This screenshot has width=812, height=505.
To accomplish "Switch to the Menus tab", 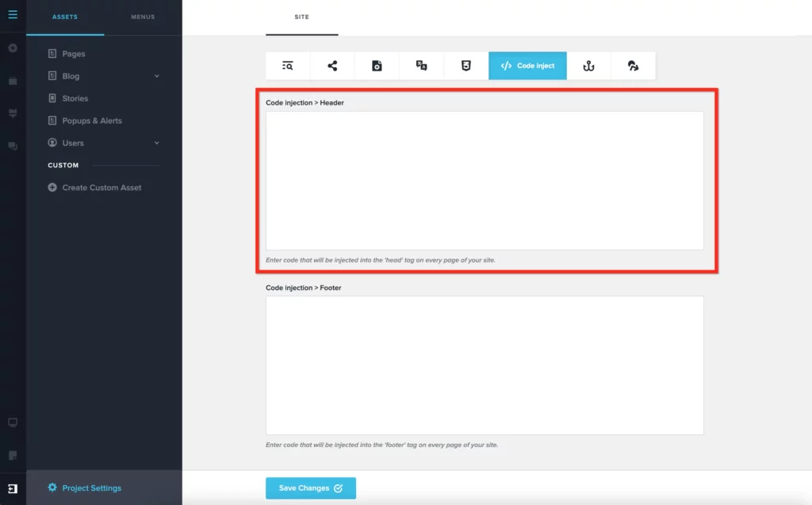I will click(x=143, y=17).
